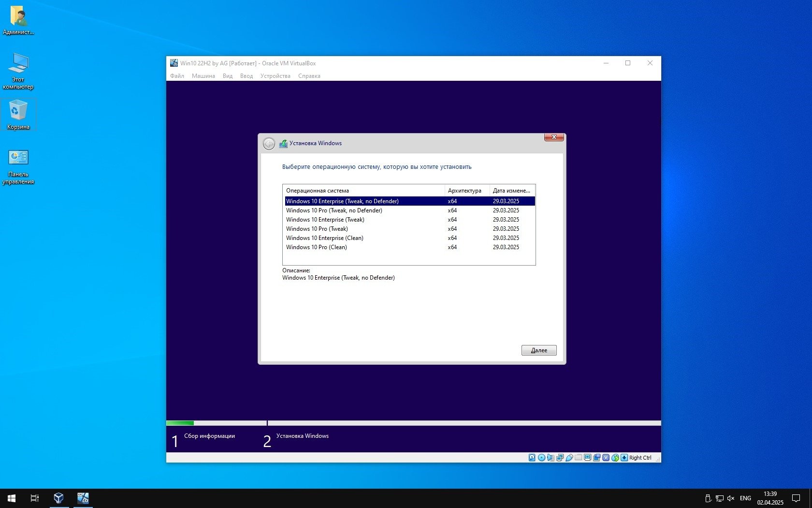Viewport: 812px width, 508px height.
Task: Open the Корзина desktop icon
Action: coord(18,114)
